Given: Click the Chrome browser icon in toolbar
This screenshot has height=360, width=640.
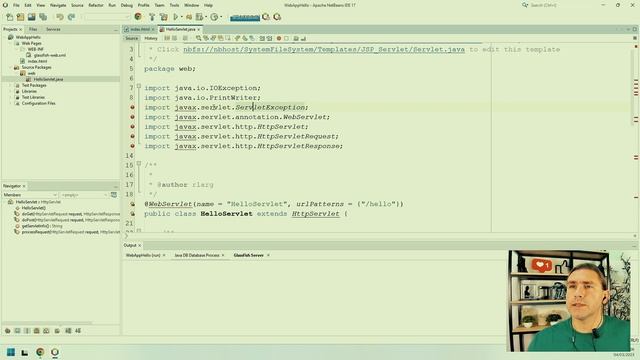Looking at the screenshot, I should 138,17.
